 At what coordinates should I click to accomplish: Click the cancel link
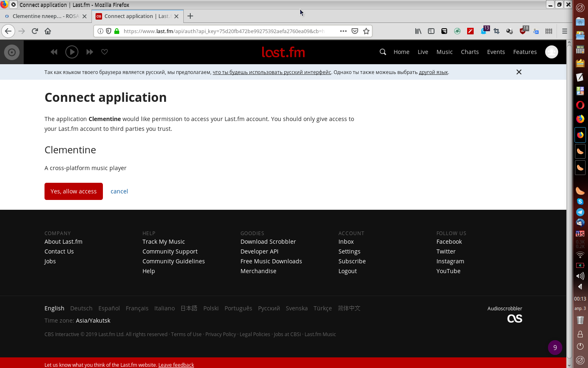[119, 191]
